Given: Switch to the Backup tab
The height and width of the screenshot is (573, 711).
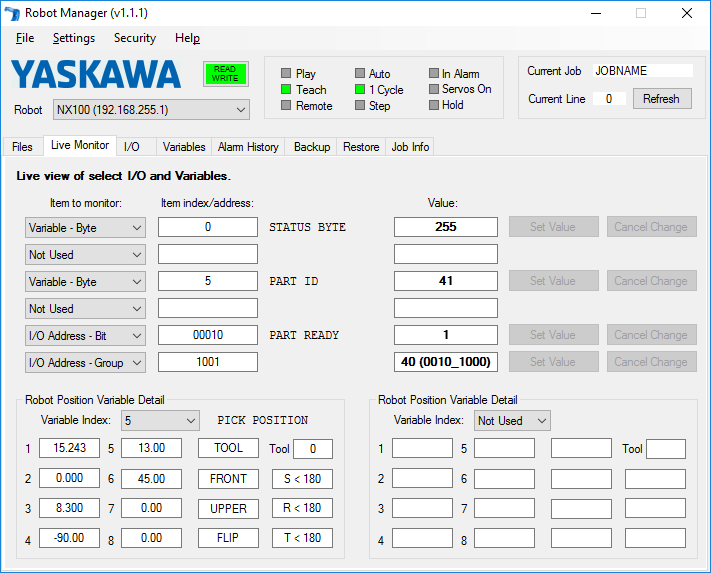Looking at the screenshot, I should pos(311,147).
